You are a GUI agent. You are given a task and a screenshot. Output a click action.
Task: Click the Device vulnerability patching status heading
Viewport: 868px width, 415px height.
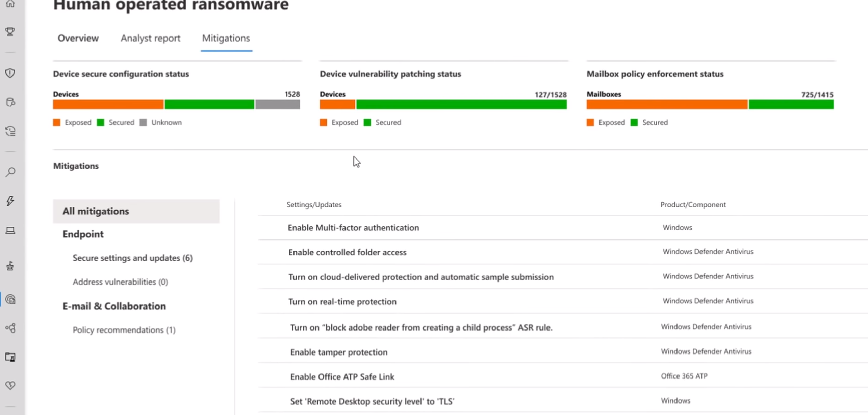tap(390, 74)
